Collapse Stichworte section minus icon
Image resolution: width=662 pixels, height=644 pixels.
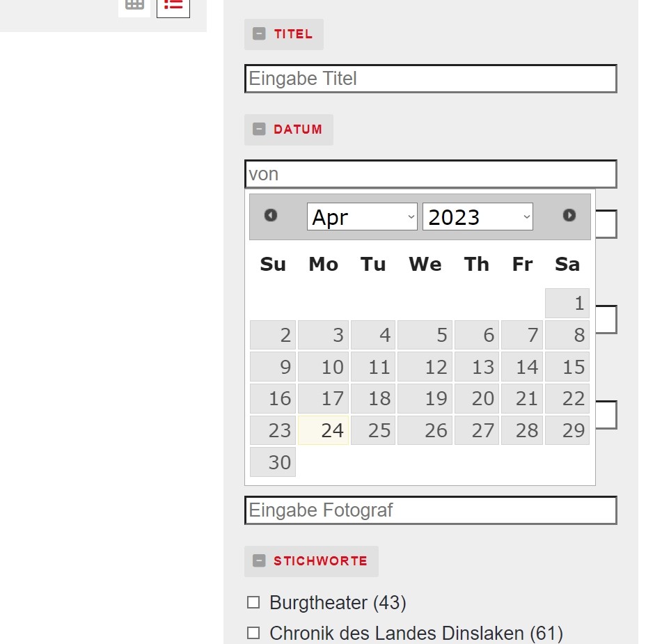pyautogui.click(x=259, y=561)
